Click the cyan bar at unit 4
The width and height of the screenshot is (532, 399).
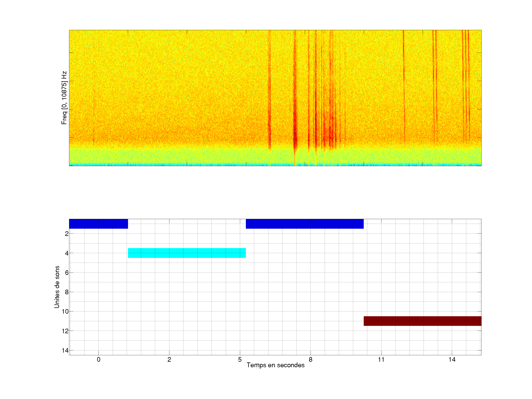click(187, 253)
